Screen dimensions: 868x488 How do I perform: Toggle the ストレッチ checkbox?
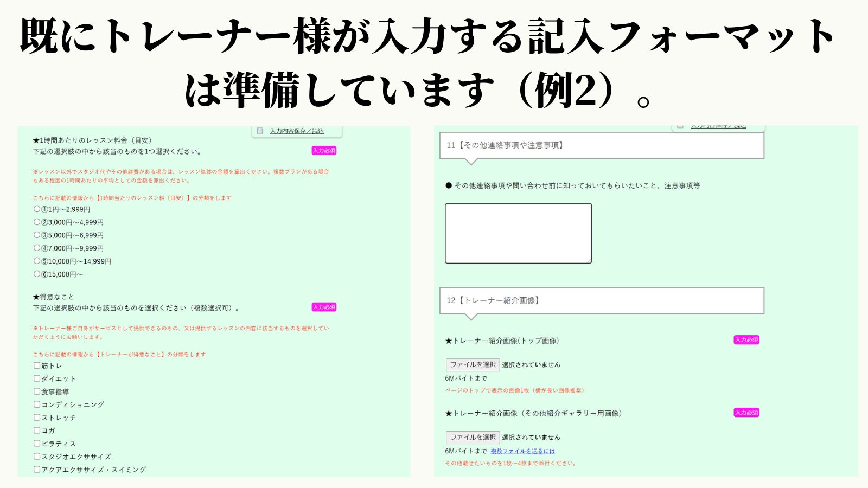[37, 418]
